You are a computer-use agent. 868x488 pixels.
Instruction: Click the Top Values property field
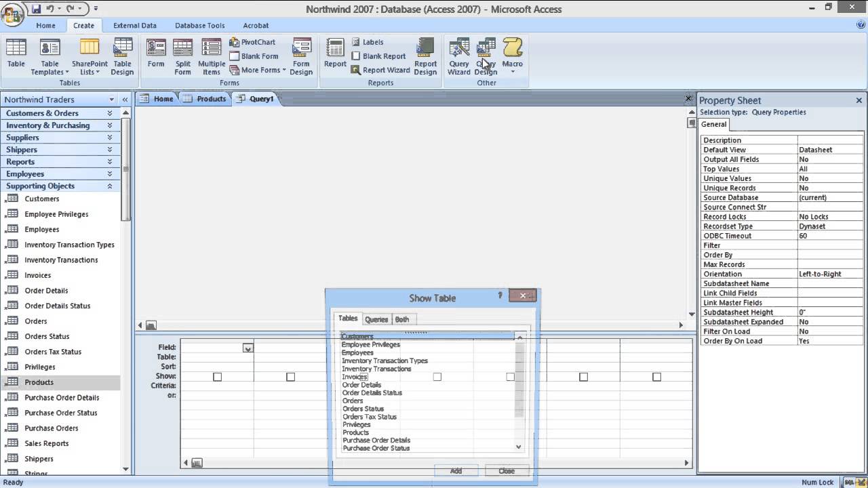point(831,169)
